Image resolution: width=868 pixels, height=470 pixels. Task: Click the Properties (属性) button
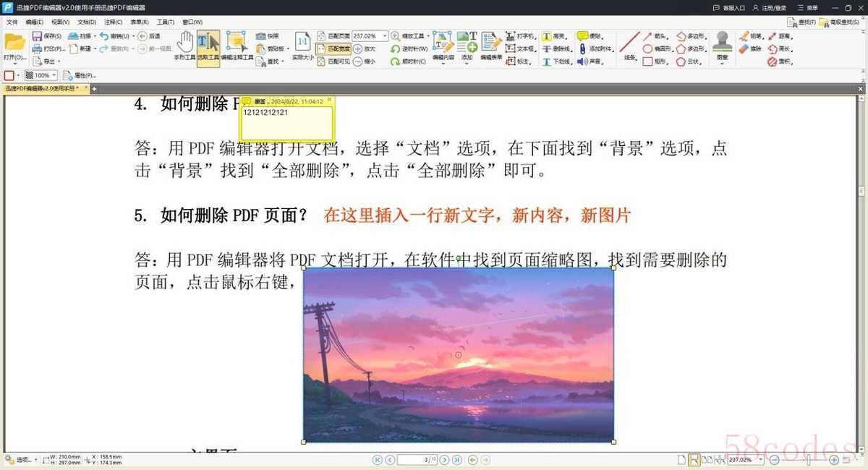point(80,75)
